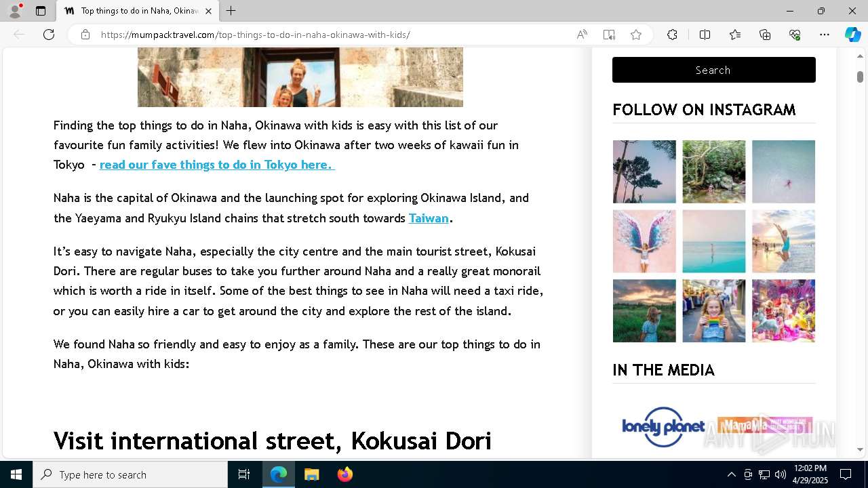The image size is (868, 488).
Task: Click the black Search button
Action: point(713,70)
